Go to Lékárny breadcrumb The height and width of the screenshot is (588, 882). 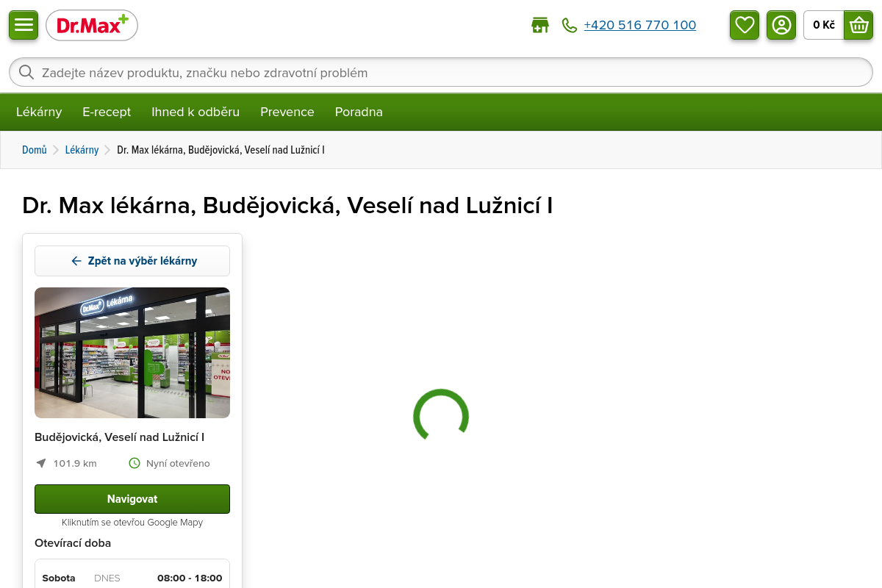click(x=82, y=150)
